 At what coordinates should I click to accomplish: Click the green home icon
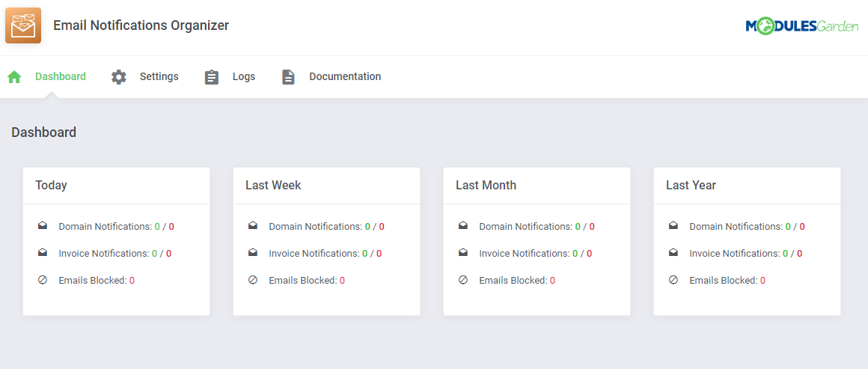click(14, 77)
